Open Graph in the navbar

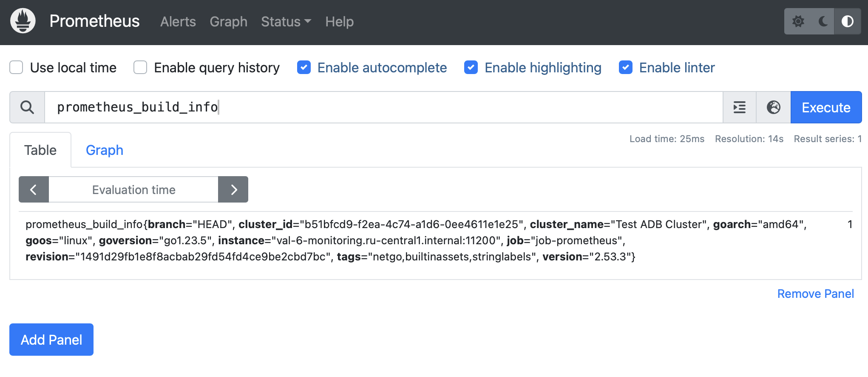228,22
